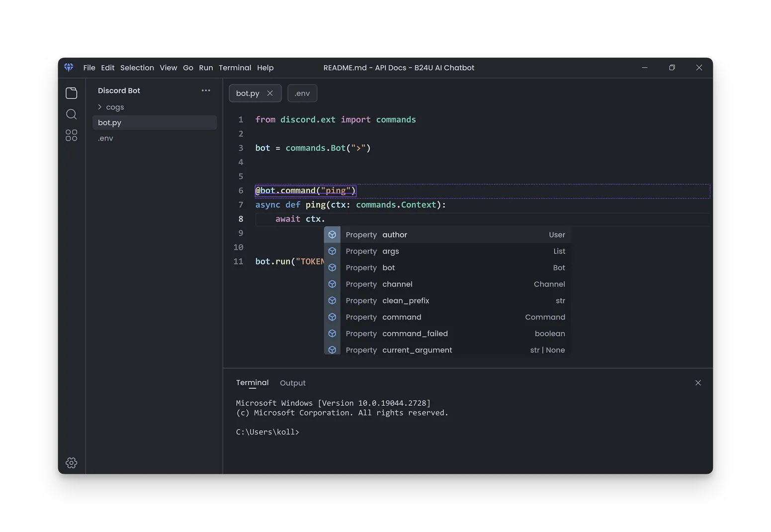771x532 pixels.
Task: Open .env from the file tree
Action: coord(106,138)
